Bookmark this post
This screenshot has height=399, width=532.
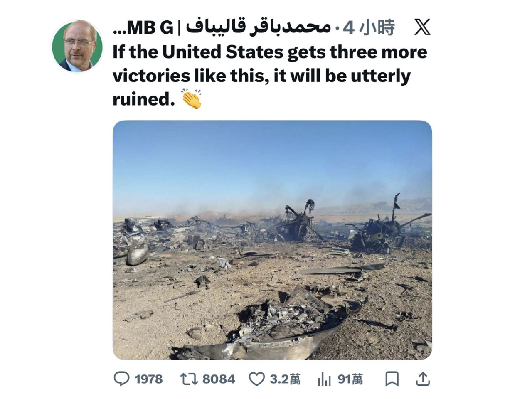pos(392,379)
